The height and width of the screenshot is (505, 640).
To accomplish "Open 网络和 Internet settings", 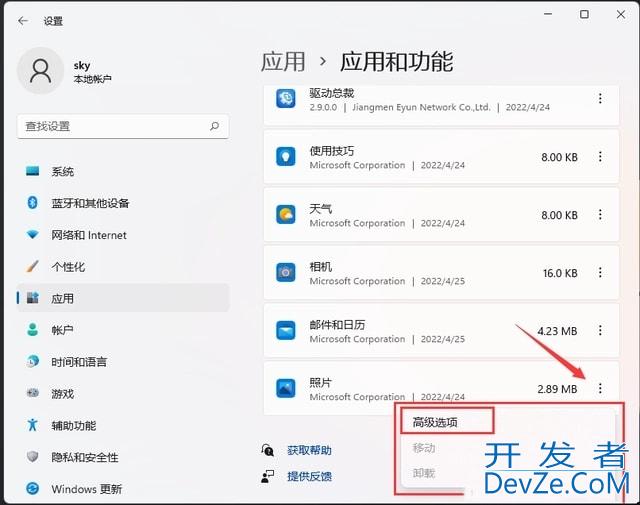I will coord(123,235).
